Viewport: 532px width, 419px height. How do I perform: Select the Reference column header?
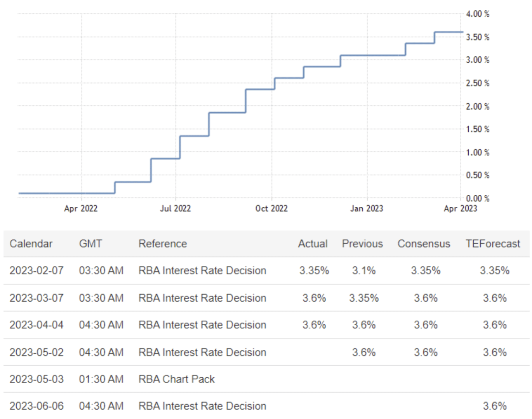pyautogui.click(x=162, y=244)
